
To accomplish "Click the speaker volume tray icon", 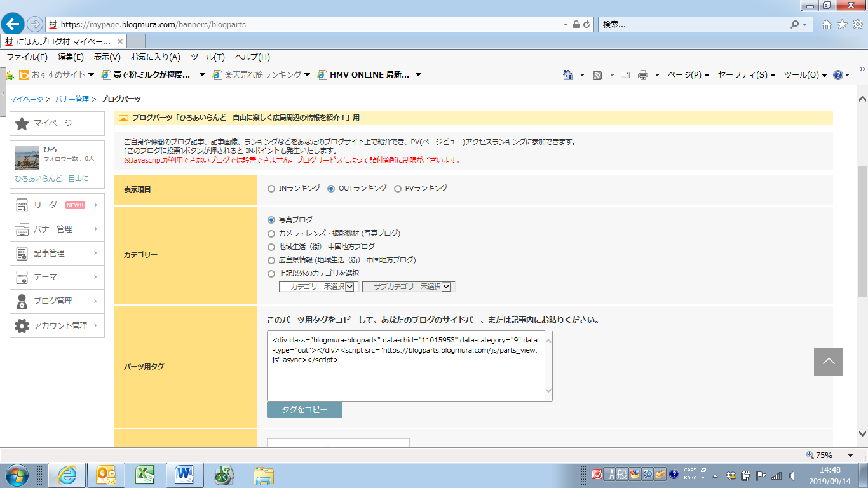I will point(792,475).
